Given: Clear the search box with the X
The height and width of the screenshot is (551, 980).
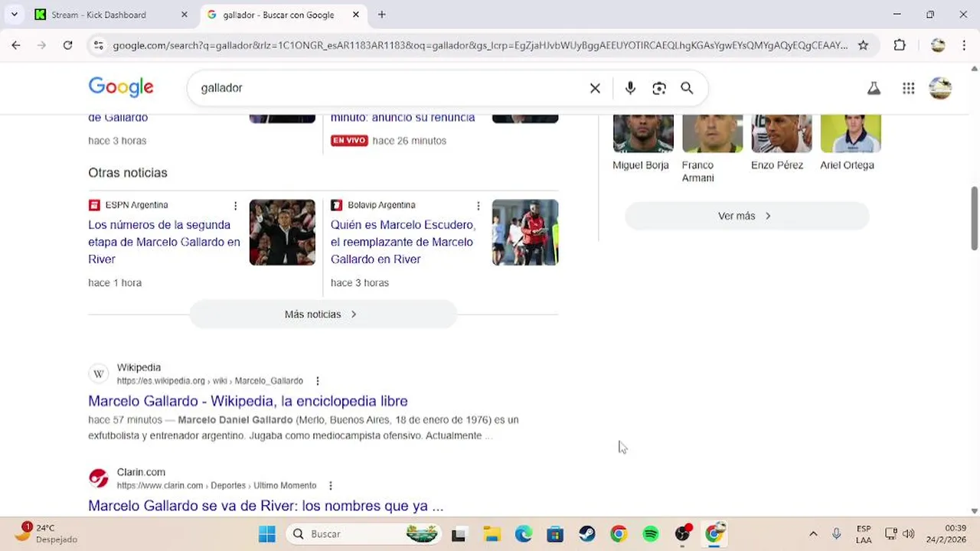Looking at the screenshot, I should click(x=595, y=88).
